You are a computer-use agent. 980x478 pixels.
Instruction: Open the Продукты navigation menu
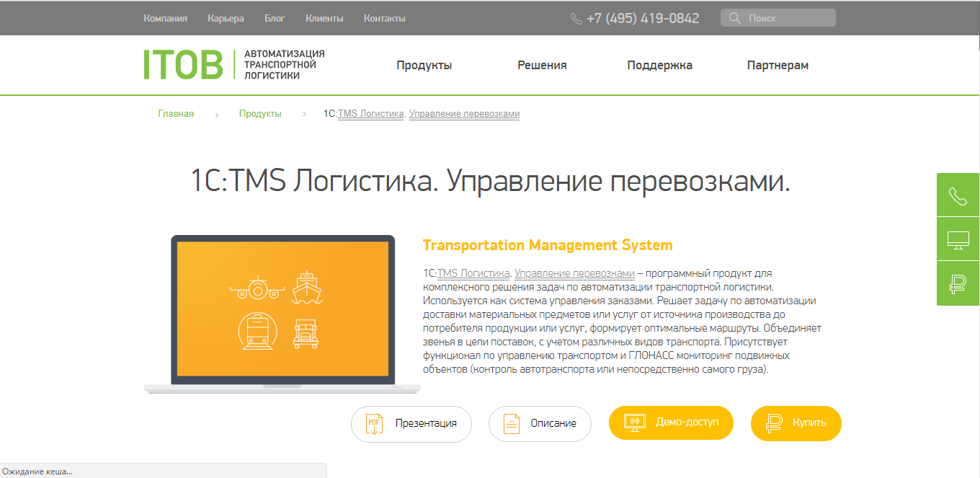click(x=424, y=64)
